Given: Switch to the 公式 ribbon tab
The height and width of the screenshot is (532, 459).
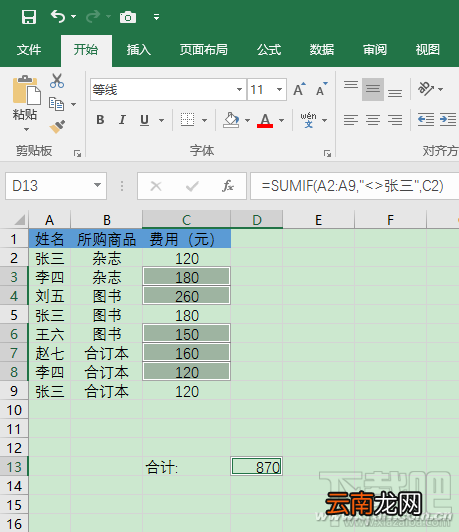Looking at the screenshot, I should (269, 50).
